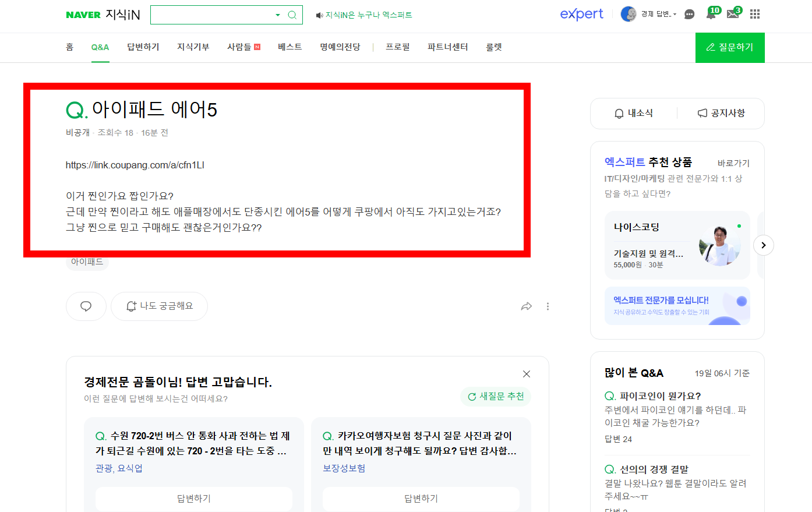Screen dimensions: 812x512
Task: Click the share arrow icon
Action: (x=527, y=306)
